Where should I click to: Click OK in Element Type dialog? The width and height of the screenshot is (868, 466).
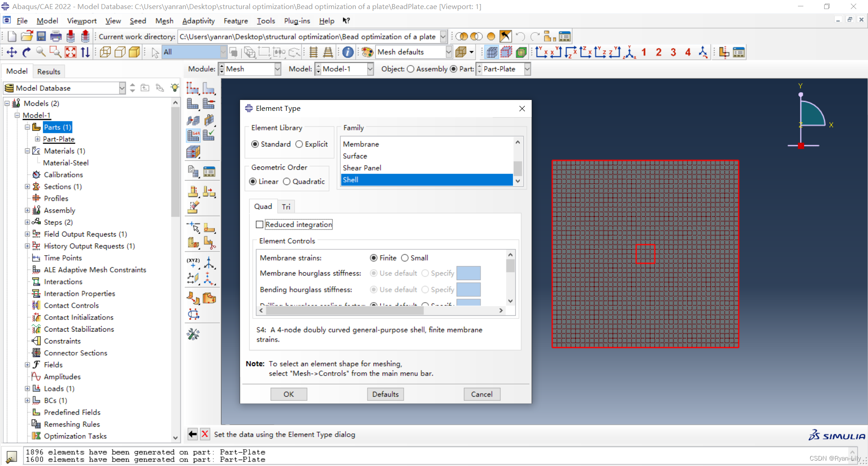(x=289, y=394)
